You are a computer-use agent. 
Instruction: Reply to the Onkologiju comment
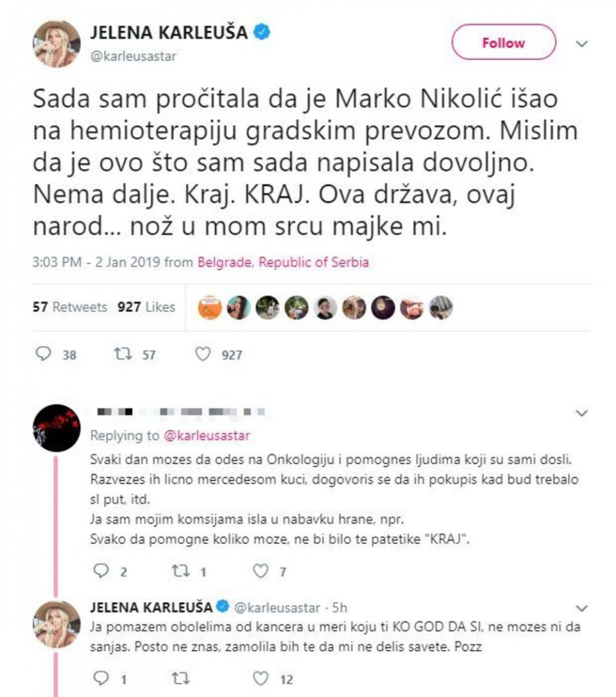(100, 571)
